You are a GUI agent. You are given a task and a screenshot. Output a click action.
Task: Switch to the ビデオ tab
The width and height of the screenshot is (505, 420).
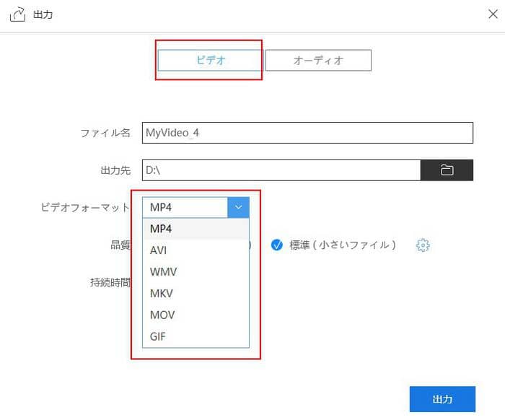tap(211, 60)
